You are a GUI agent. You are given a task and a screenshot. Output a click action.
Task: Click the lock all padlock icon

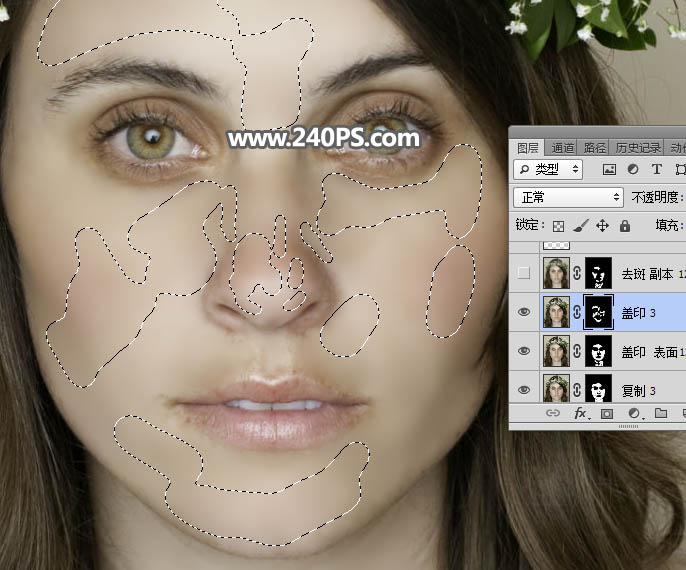point(624,226)
